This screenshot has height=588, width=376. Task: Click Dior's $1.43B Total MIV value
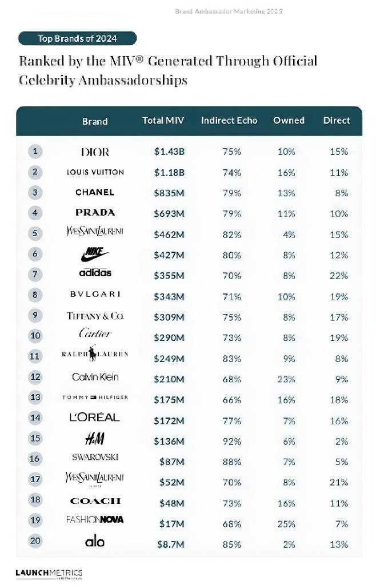point(169,152)
